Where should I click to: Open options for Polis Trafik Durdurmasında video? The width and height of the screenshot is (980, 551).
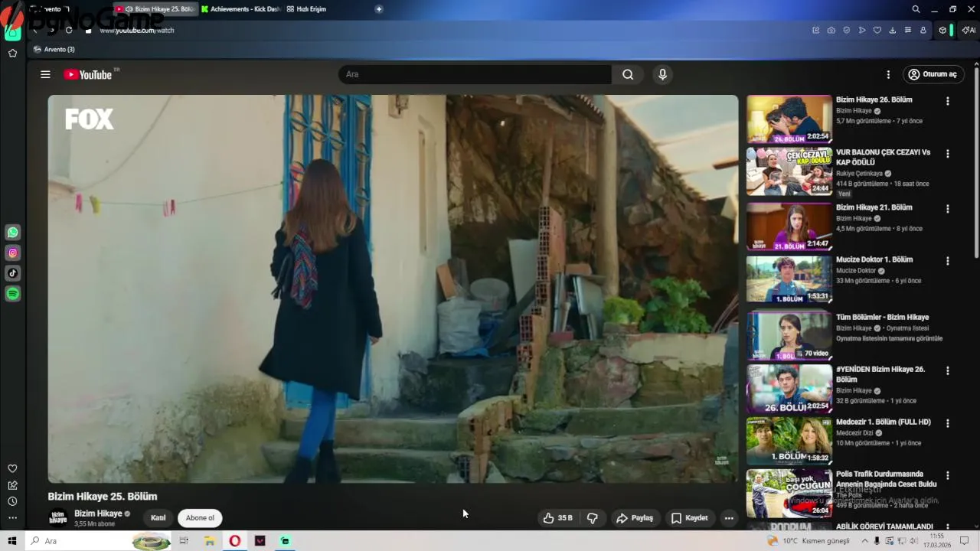[x=947, y=475]
